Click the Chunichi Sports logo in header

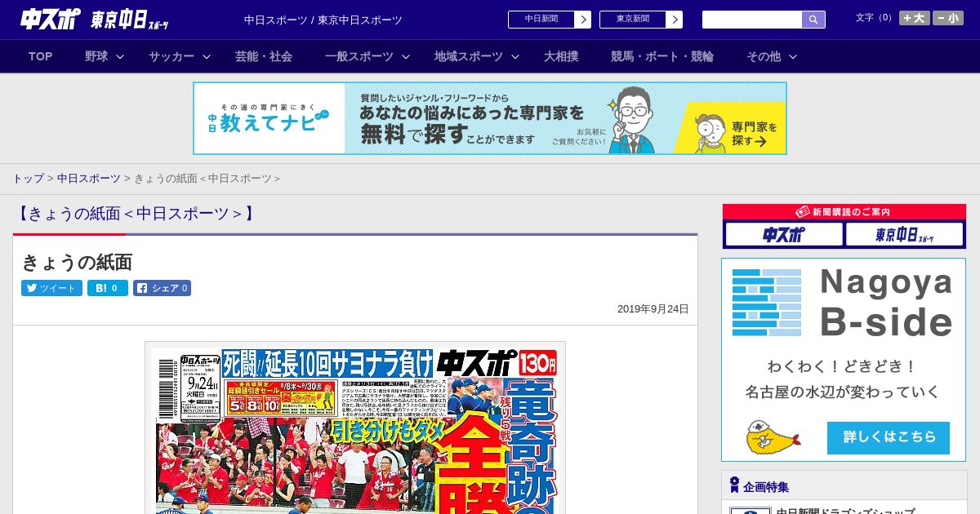coord(51,19)
